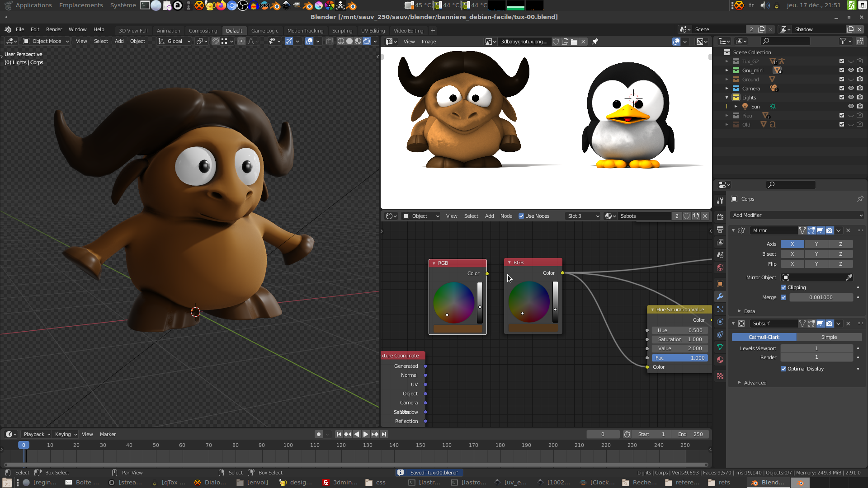868x488 pixels.
Task: Open the Particles properties tab
Action: click(720, 309)
